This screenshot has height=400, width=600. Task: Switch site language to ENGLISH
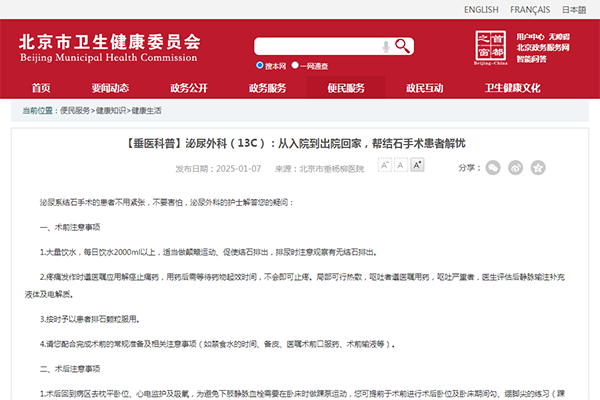coord(481,9)
